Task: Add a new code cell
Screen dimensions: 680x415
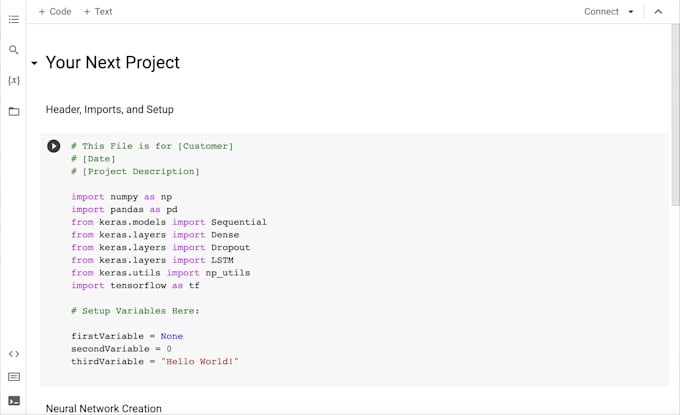Action: 55,12
